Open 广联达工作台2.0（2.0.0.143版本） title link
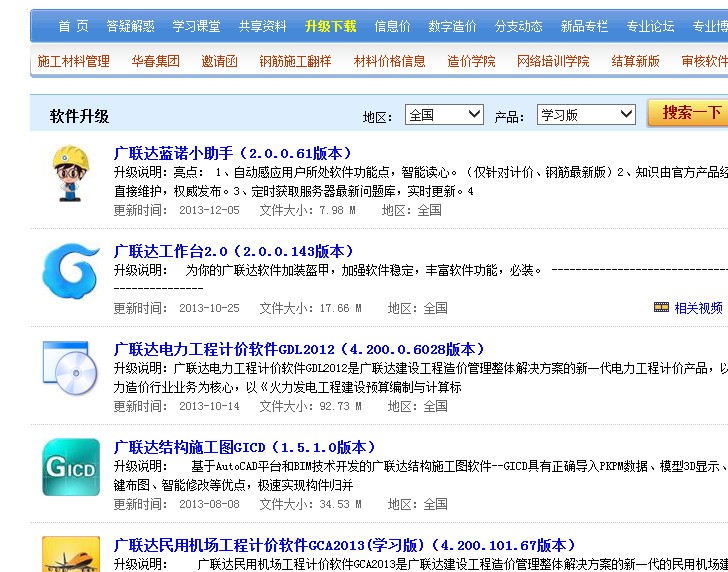This screenshot has width=728, height=572. 234,251
